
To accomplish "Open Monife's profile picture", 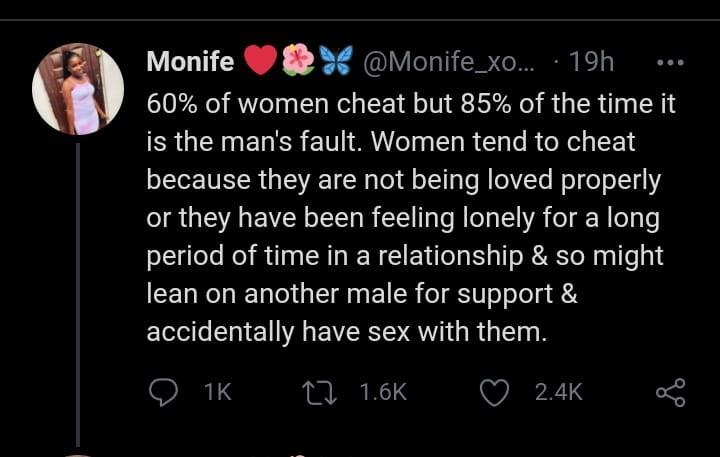I will click(78, 89).
